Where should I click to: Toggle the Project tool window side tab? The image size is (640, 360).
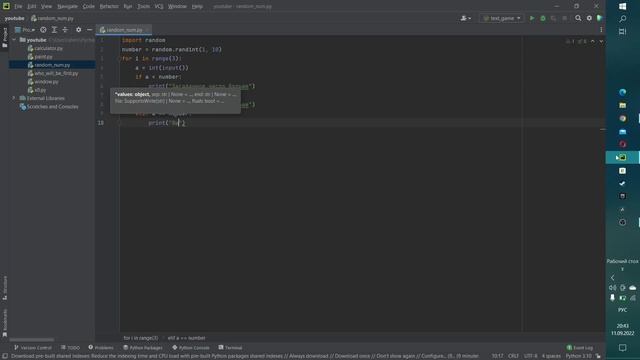(4, 38)
